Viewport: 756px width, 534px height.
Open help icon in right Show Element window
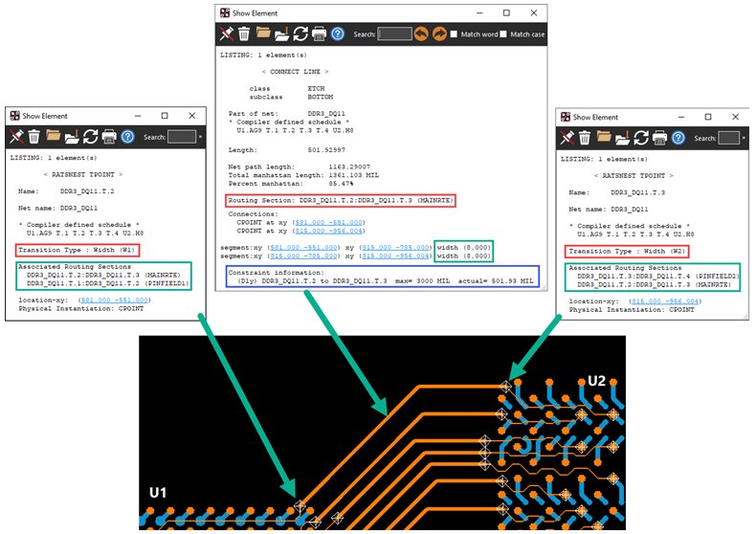678,139
